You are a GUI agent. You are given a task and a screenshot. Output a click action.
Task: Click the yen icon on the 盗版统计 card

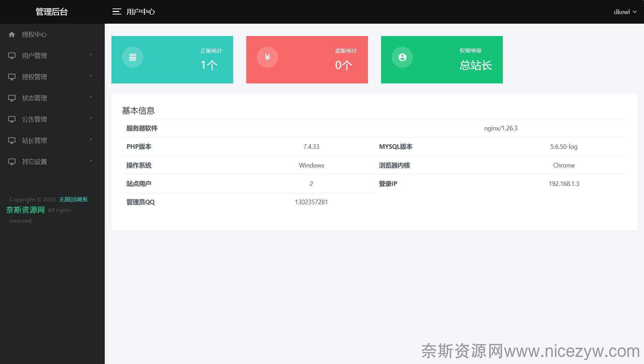click(x=268, y=57)
